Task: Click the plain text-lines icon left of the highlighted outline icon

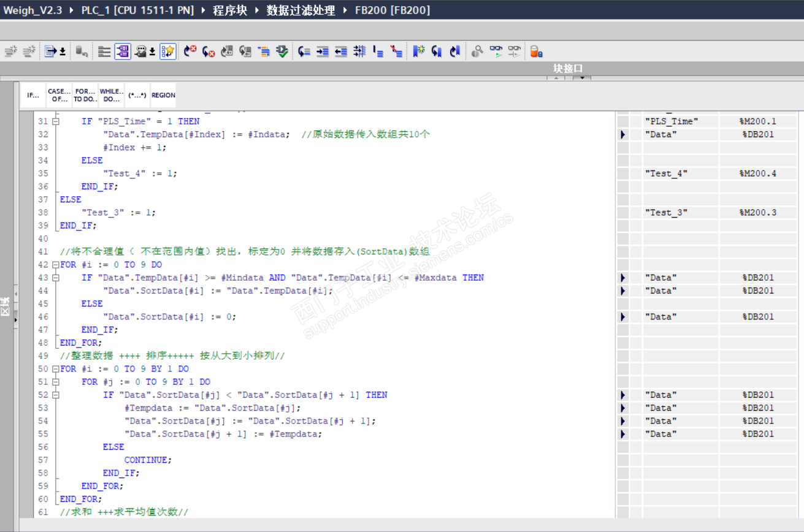Action: pos(104,51)
